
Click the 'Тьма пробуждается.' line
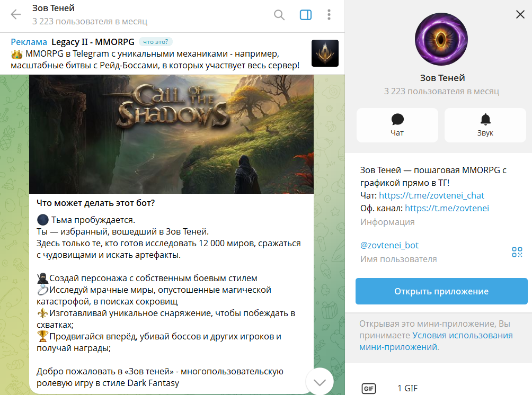coord(93,220)
